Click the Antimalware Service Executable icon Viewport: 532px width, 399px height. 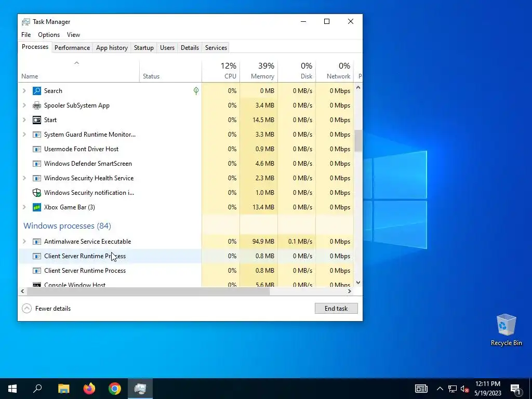coord(37,242)
